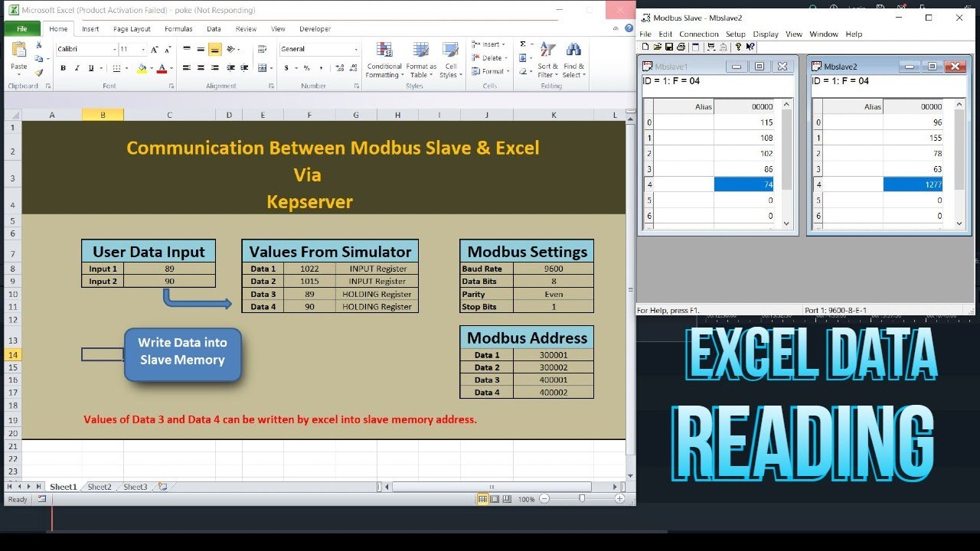Click the Cut scissors icon
The height and width of the screenshot is (551, 980).
coord(38,44)
